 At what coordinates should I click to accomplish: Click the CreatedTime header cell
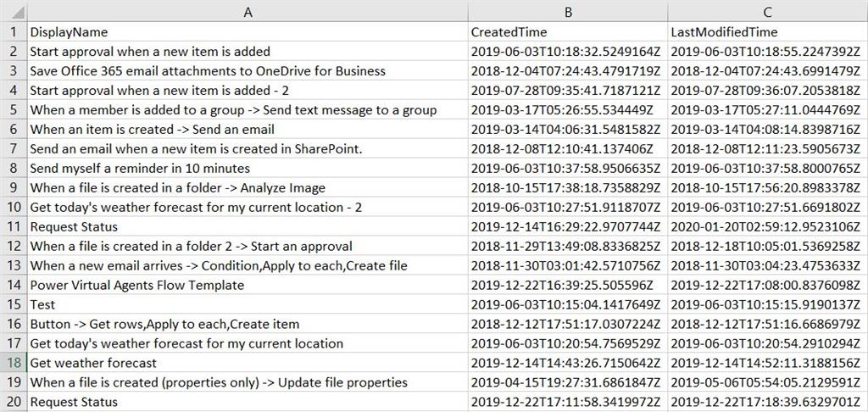click(x=568, y=32)
